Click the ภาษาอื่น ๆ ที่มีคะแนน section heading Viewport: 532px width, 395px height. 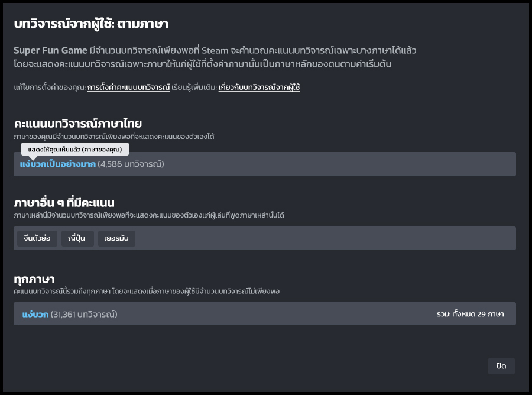64,203
